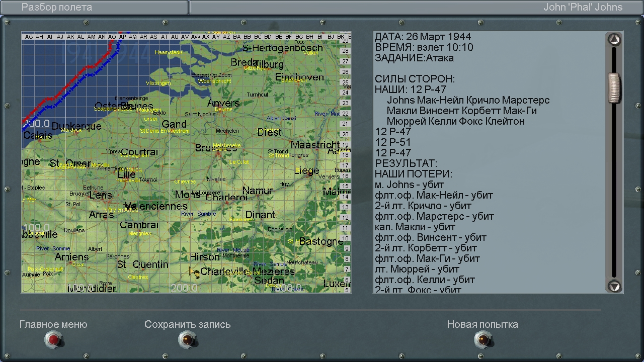Click the Liege label on the map

pyautogui.click(x=307, y=171)
